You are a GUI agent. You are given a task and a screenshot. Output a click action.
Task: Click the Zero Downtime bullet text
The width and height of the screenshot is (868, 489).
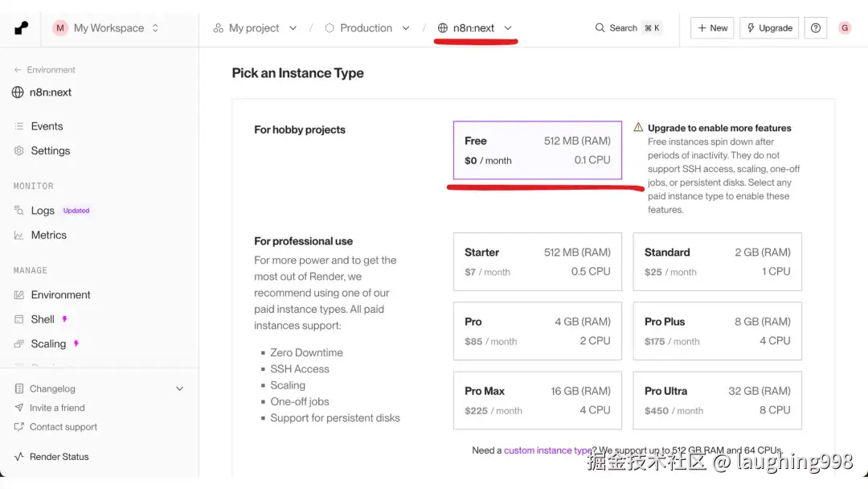307,353
